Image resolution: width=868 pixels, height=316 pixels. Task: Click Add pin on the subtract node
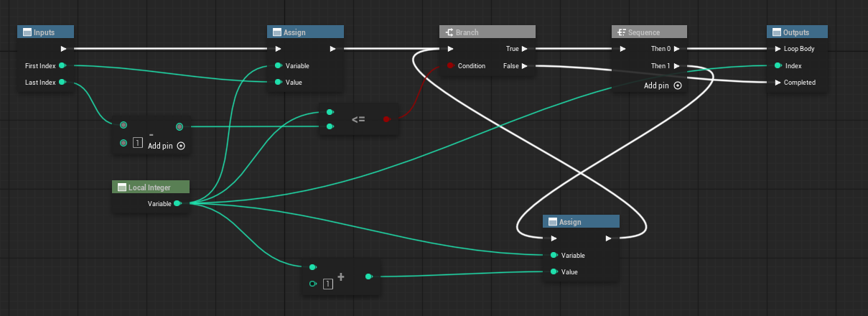[x=159, y=146]
